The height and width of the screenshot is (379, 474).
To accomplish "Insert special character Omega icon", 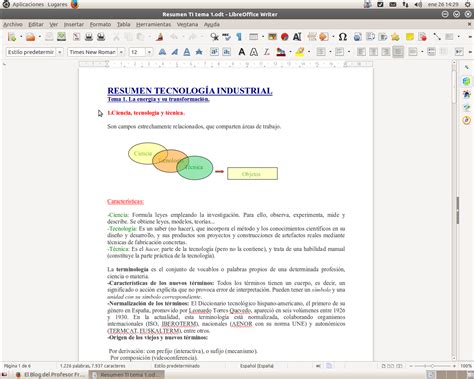I will click(342, 37).
